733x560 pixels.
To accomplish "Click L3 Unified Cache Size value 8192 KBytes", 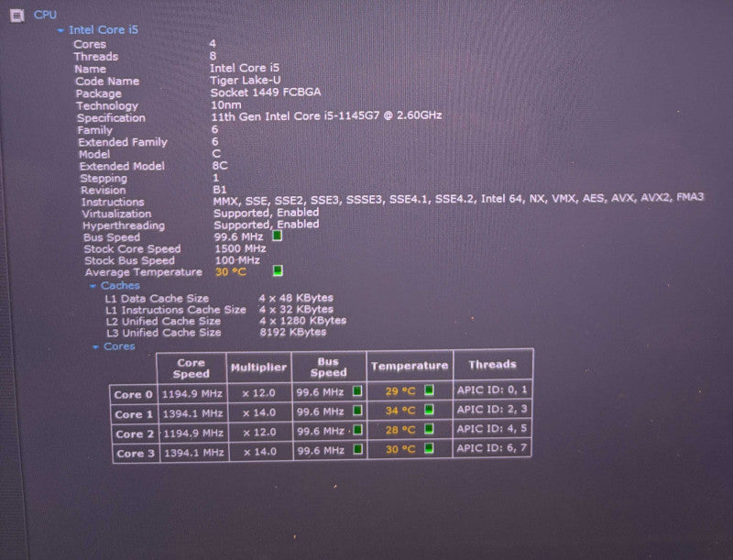I will (293, 332).
